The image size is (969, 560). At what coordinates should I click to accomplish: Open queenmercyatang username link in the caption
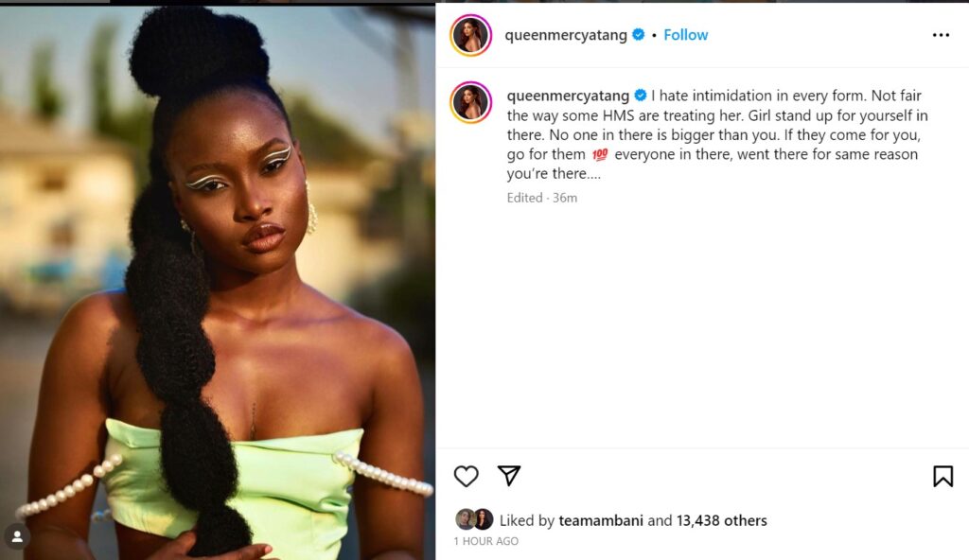pyautogui.click(x=569, y=96)
